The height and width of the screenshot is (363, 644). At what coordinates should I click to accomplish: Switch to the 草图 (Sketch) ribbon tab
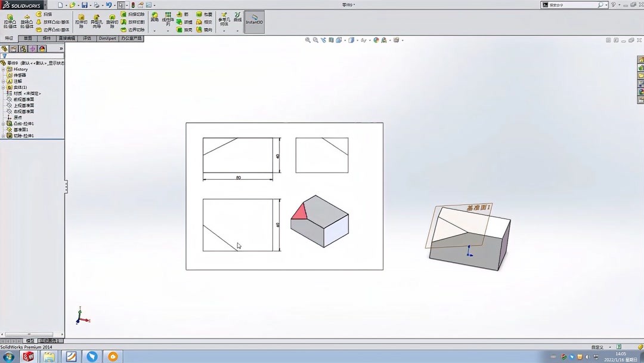[x=27, y=38]
